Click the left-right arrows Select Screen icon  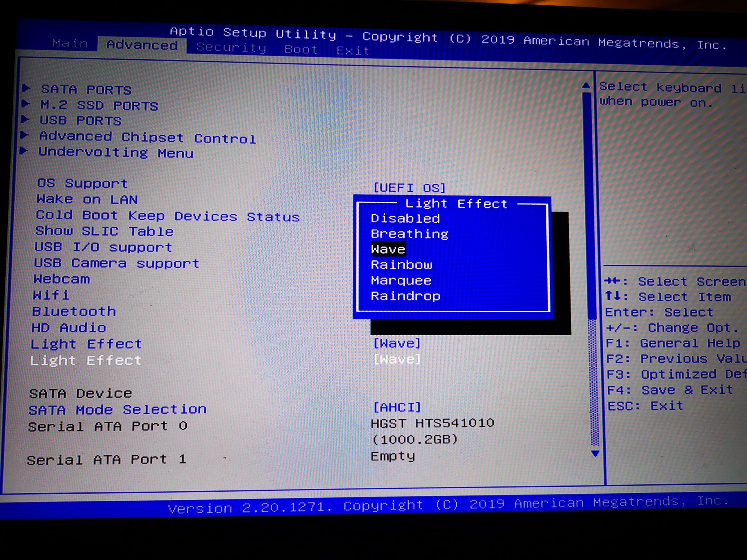[613, 281]
